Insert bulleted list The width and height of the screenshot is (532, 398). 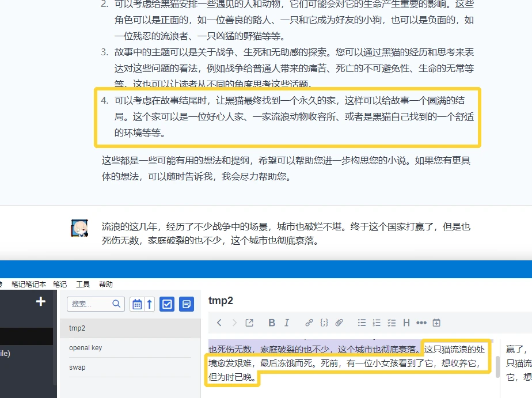click(x=362, y=323)
